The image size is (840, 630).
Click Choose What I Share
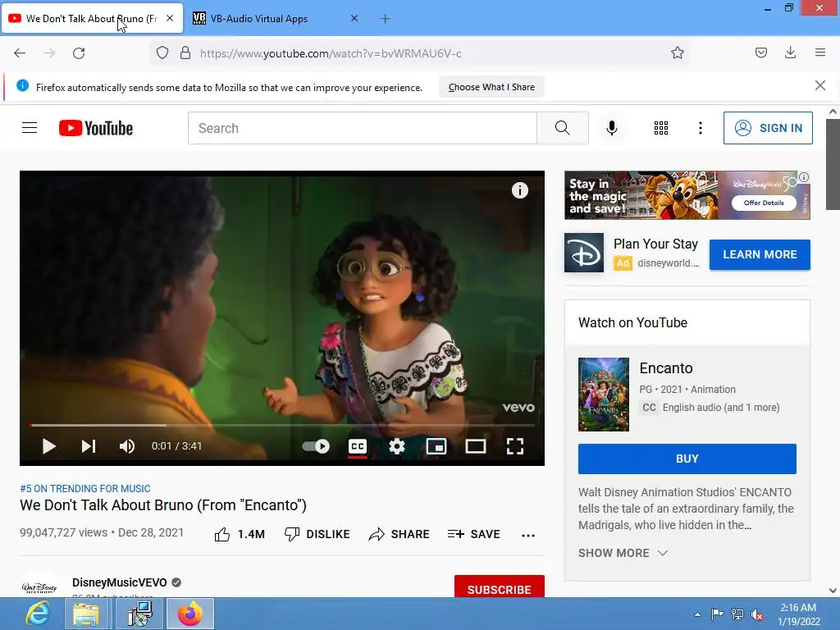click(491, 87)
